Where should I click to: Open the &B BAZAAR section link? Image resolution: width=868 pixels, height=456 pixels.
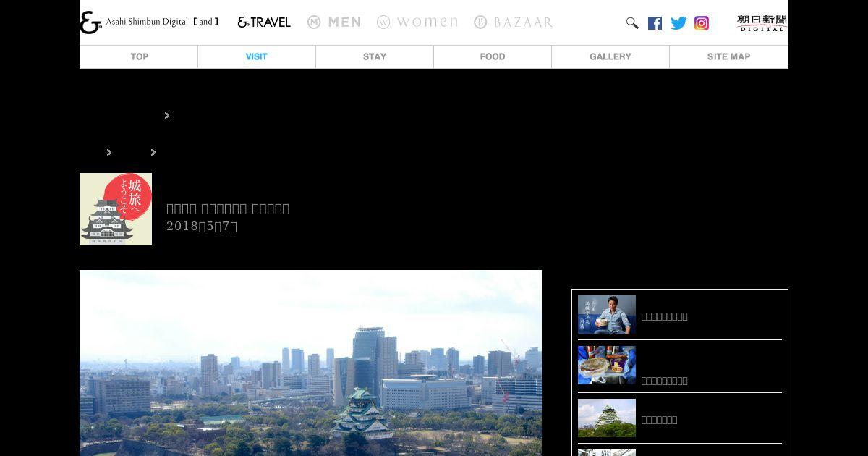click(x=514, y=22)
